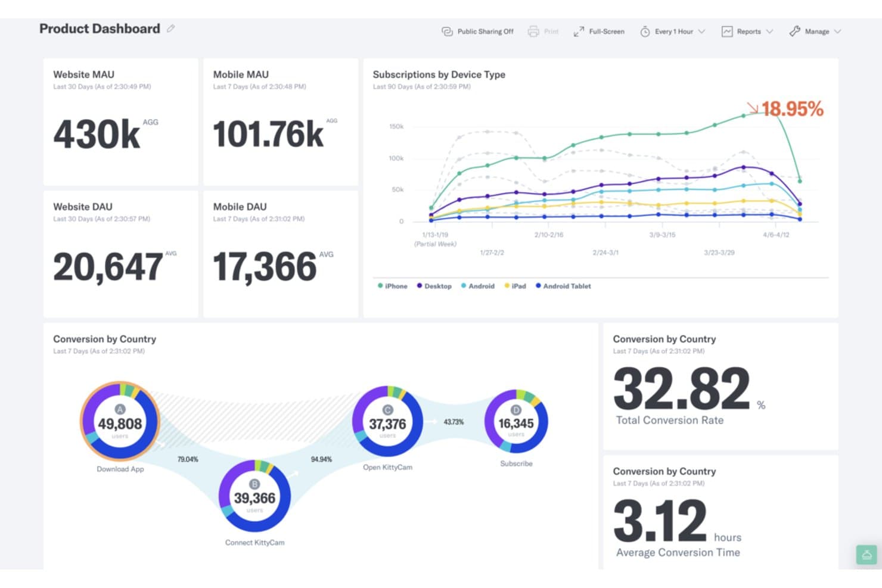The width and height of the screenshot is (882, 588).
Task: Click the 43.73% funnel conversion label
Action: pos(454,422)
